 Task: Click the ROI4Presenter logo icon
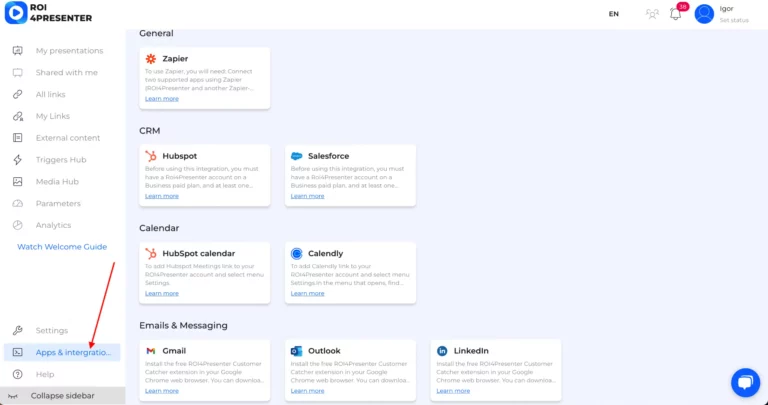[16, 13]
